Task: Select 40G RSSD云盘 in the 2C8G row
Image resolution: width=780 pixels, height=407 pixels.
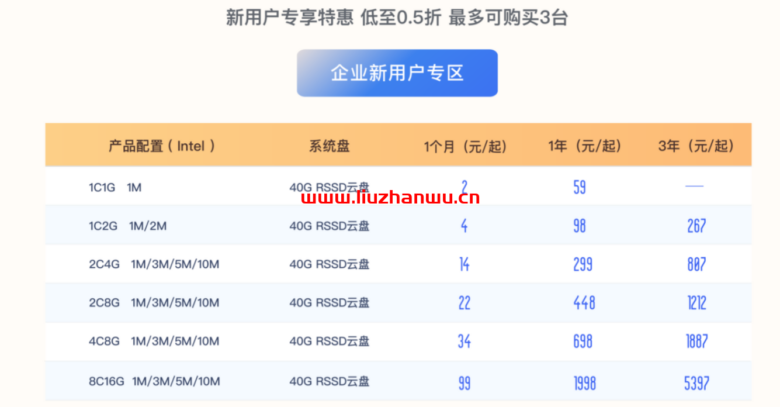Action: click(329, 303)
